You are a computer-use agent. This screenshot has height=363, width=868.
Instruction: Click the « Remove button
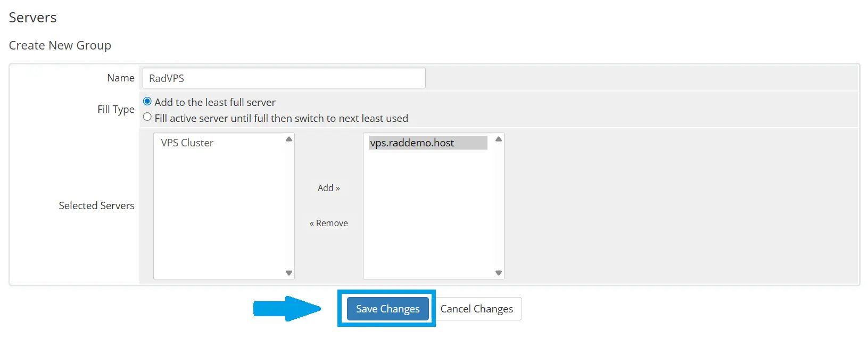(328, 223)
